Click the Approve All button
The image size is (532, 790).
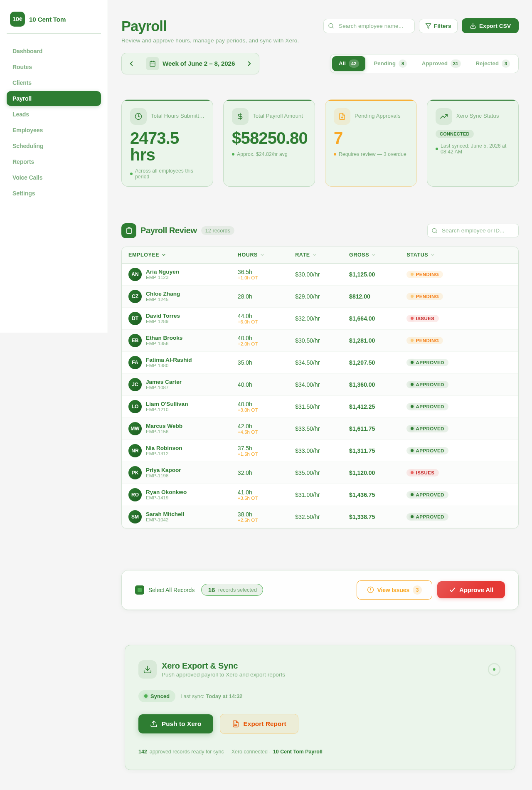471,590
